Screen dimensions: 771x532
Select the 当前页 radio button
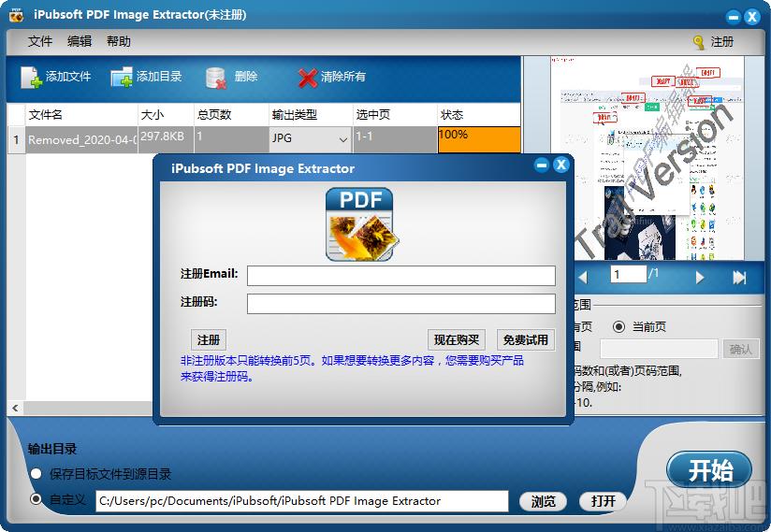pos(619,326)
